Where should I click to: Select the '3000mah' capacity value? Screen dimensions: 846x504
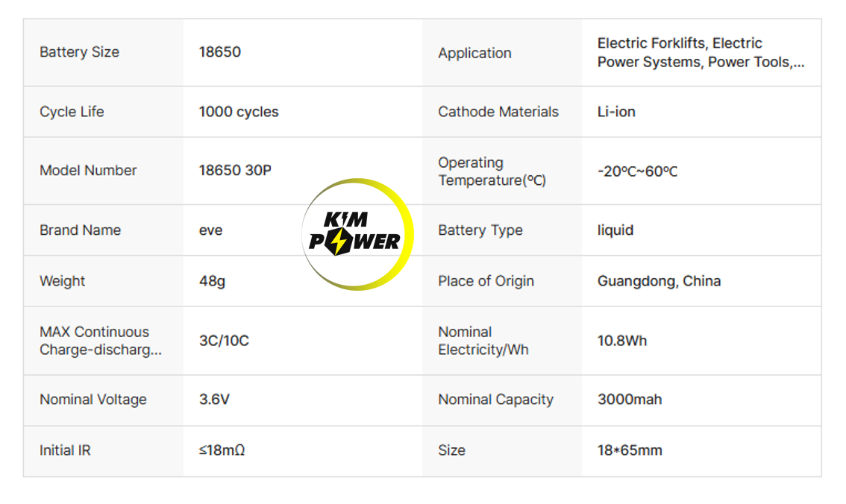[x=629, y=400]
